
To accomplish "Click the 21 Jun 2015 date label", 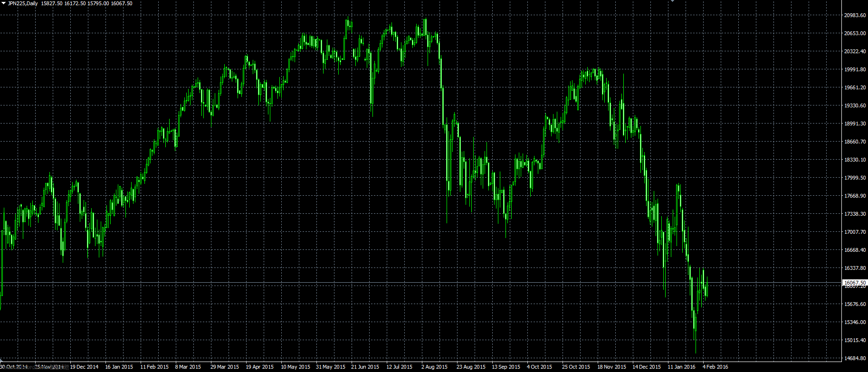I will [x=365, y=367].
